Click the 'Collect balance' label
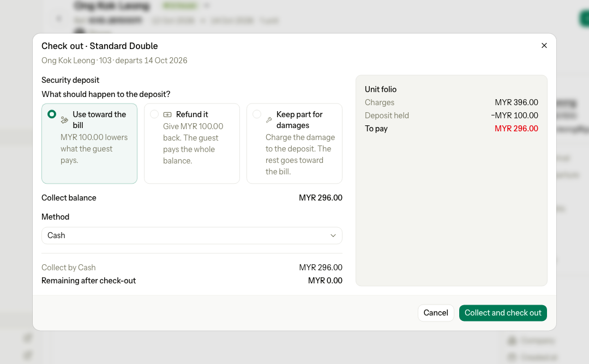589x364 pixels. coord(69,198)
